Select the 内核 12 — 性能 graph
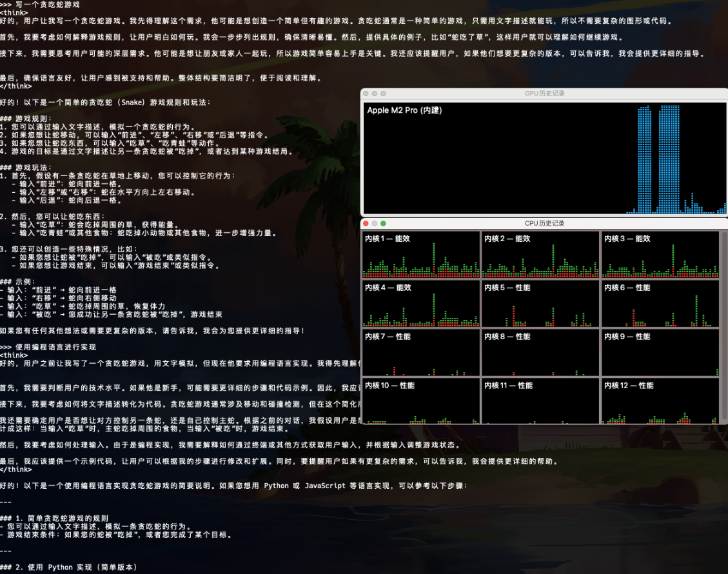Image resolution: width=728 pixels, height=574 pixels. point(660,401)
